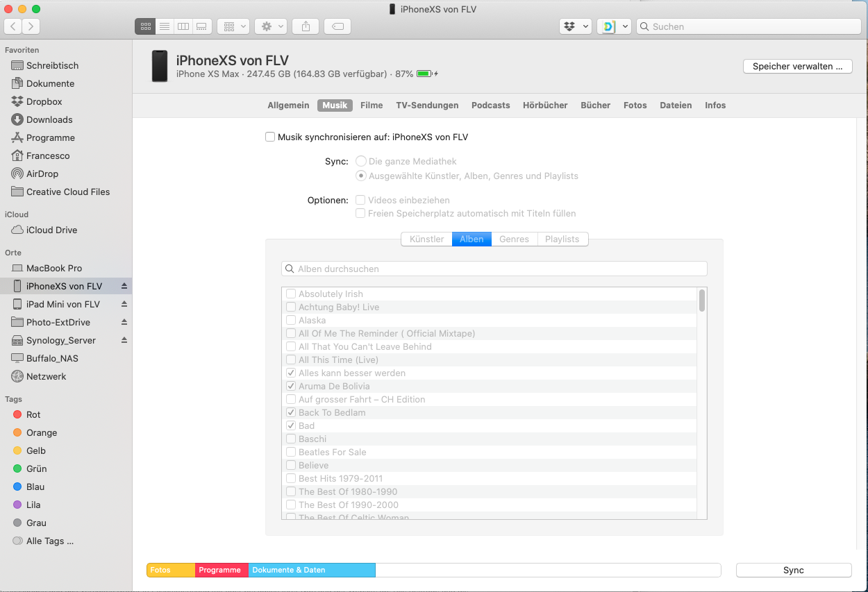This screenshot has width=868, height=592.
Task: Open Dropbox folder in the sidebar
Action: (44, 101)
